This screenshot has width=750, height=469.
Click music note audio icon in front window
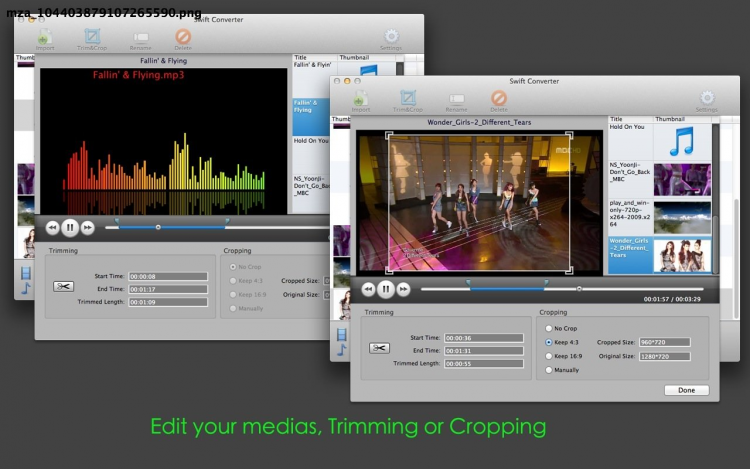(x=342, y=350)
